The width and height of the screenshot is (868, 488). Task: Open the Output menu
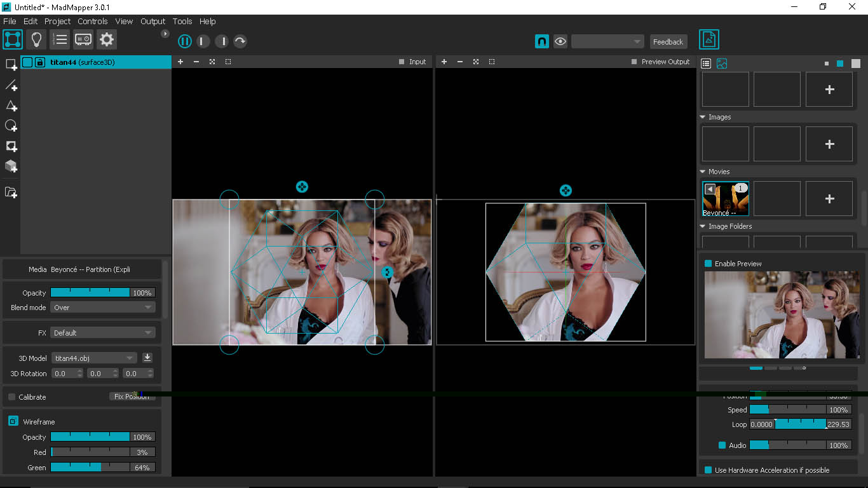[153, 21]
